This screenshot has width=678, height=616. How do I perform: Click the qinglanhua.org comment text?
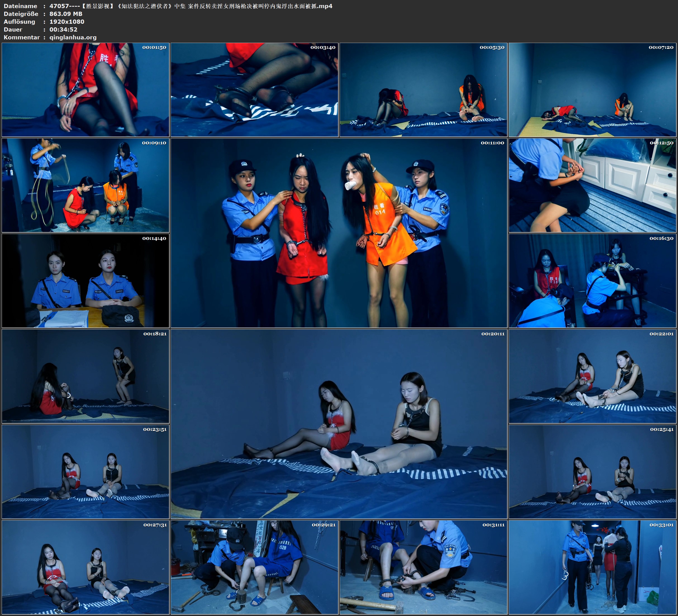pyautogui.click(x=73, y=37)
